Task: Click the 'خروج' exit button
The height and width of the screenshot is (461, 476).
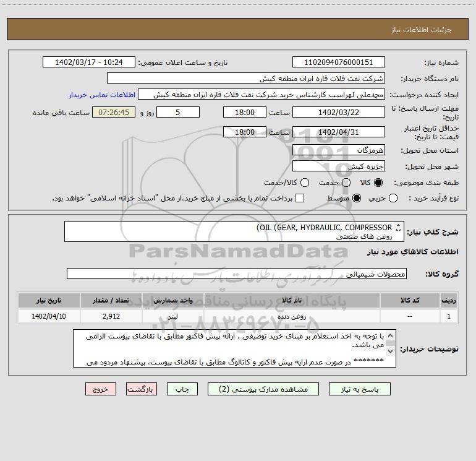Action: click(x=101, y=389)
